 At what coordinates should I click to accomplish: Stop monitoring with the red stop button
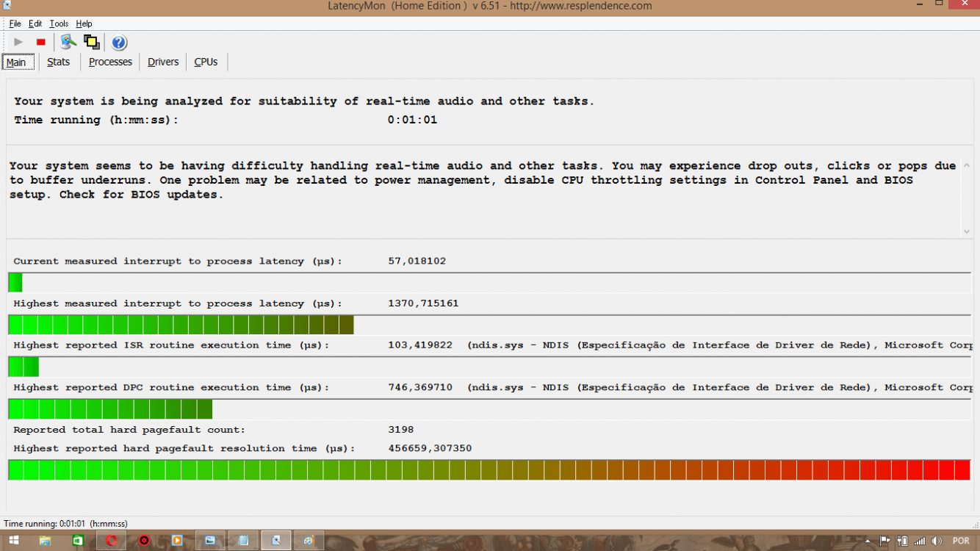point(41,43)
